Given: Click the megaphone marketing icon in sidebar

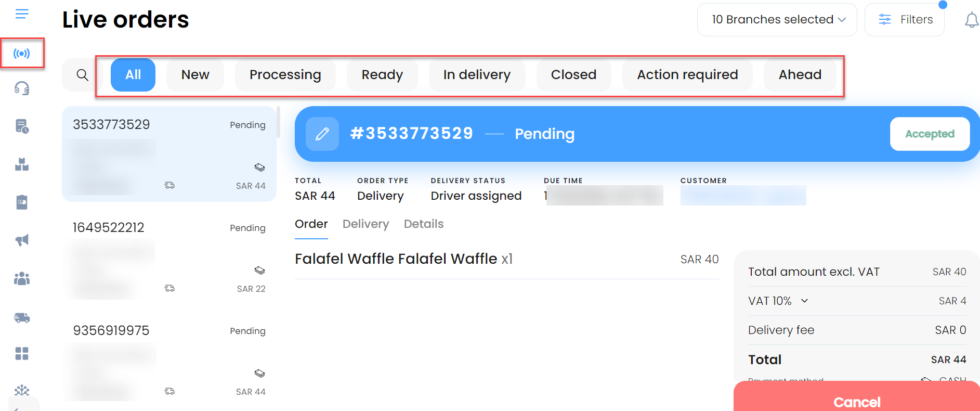Looking at the screenshot, I should tap(22, 240).
